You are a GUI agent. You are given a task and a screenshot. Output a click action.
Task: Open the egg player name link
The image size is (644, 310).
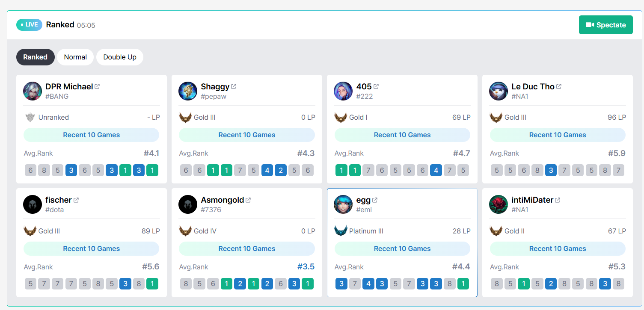[363, 201]
